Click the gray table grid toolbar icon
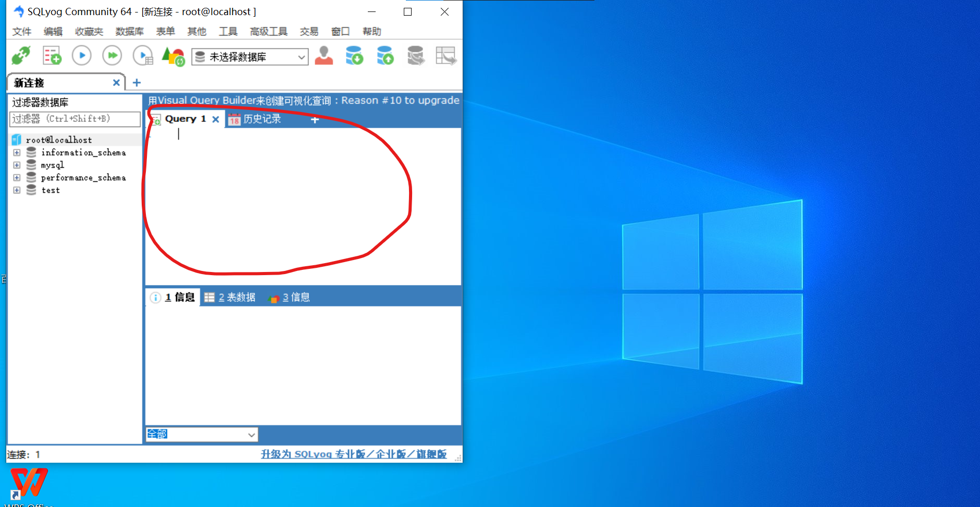Image resolution: width=980 pixels, height=507 pixels. 446,55
